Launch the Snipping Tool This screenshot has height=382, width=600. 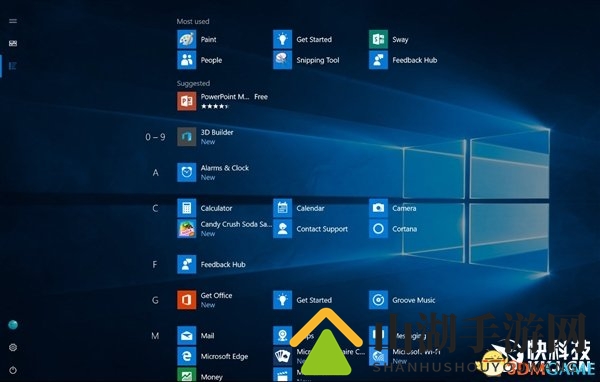(307, 60)
